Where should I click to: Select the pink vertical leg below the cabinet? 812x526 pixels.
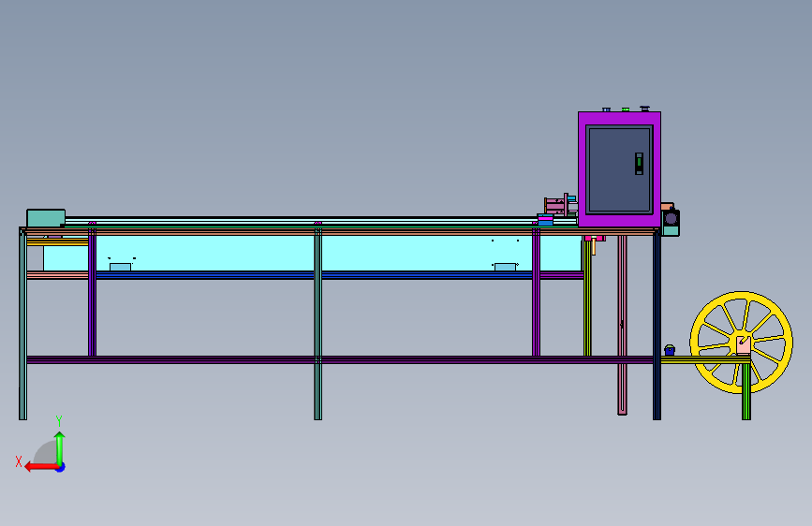622,325
